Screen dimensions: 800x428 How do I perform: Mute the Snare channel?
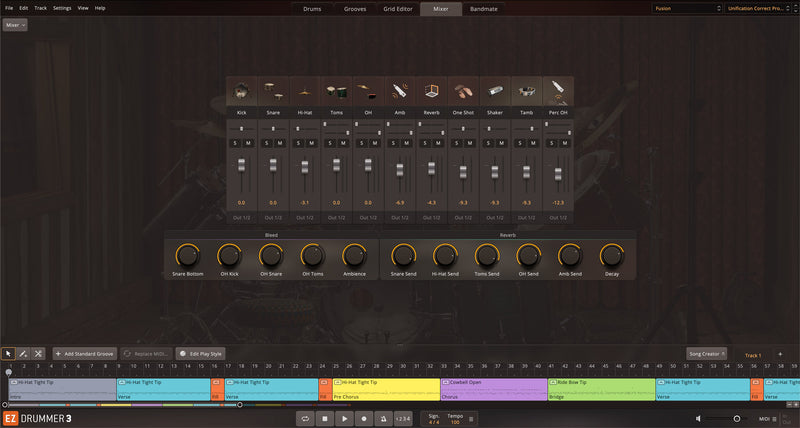[279, 143]
